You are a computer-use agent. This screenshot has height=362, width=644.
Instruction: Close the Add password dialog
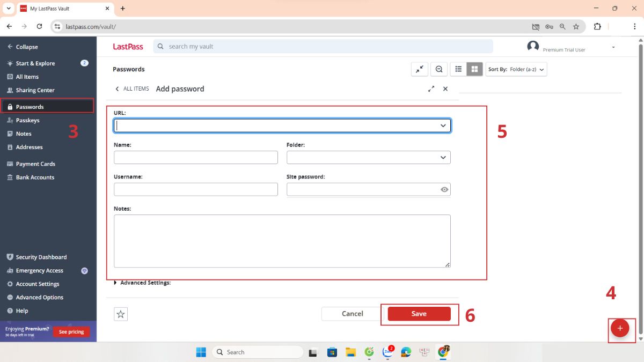tap(445, 89)
